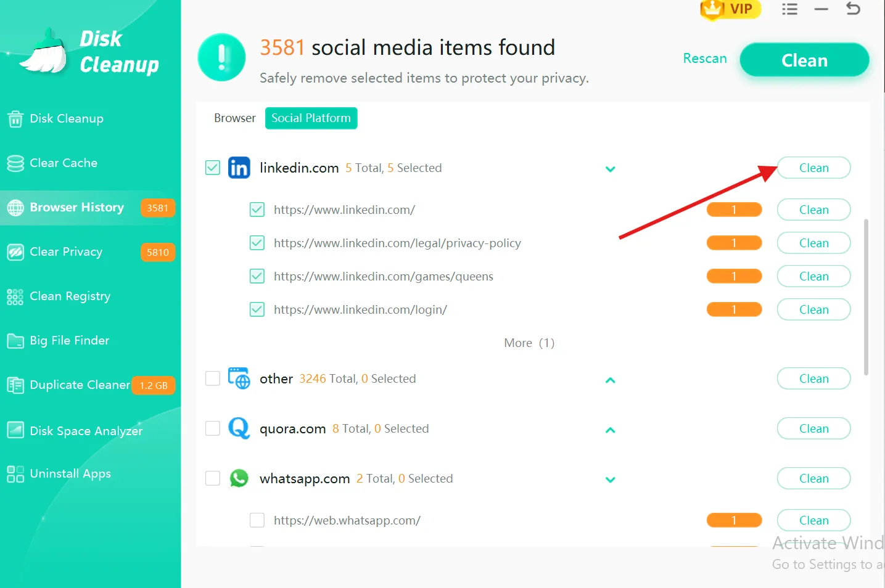The height and width of the screenshot is (588, 885).
Task: Clean the linkedin.com group
Action: (813, 168)
